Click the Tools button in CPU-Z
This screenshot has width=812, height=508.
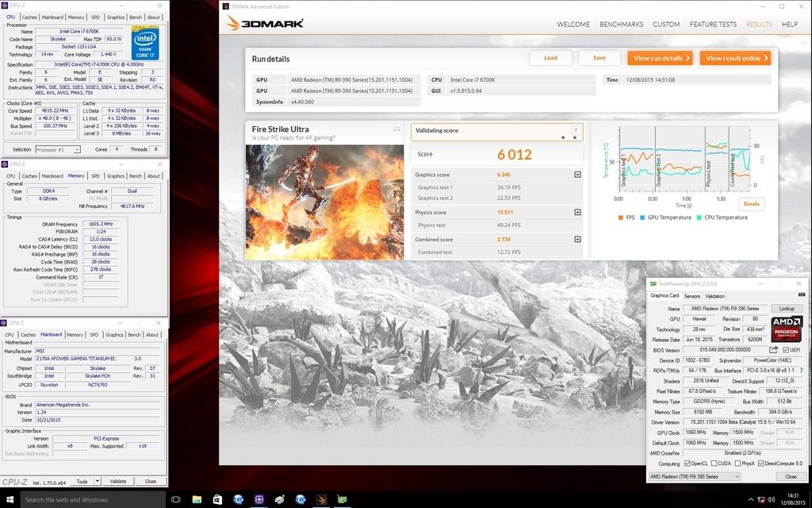pos(82,481)
